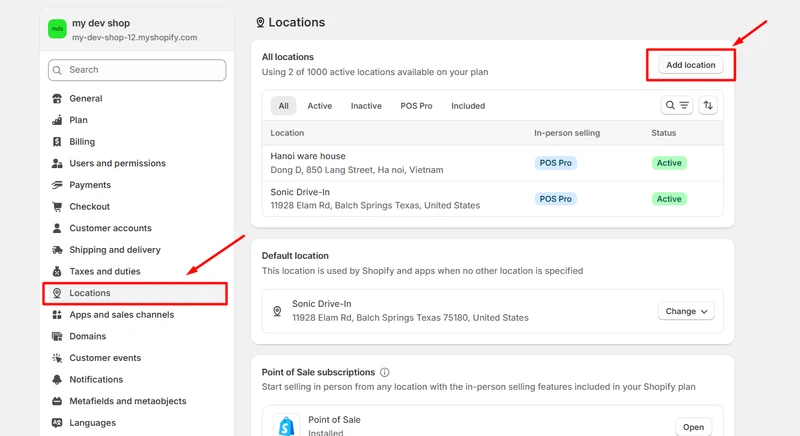
Task: Open the Hanoi ware house location
Action: (492, 163)
